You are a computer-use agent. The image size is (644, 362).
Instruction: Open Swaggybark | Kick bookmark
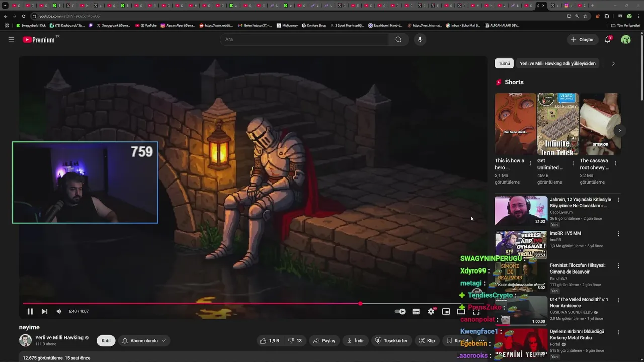(x=31, y=25)
